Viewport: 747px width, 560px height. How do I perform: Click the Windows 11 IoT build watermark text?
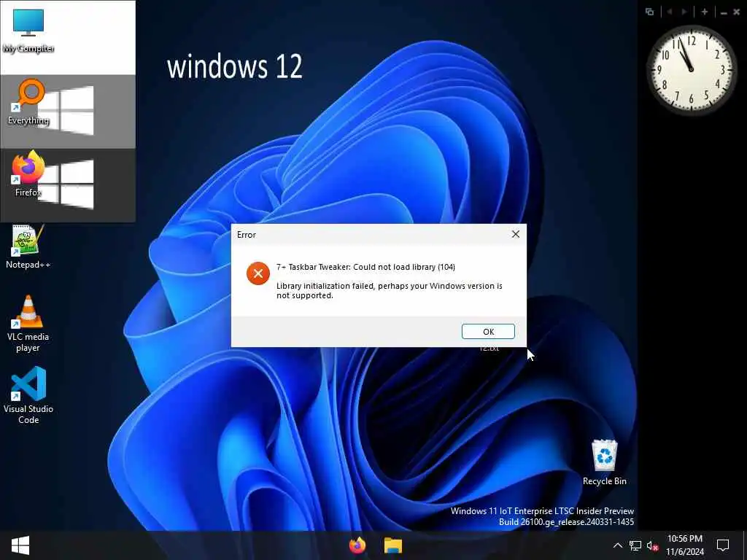[542, 516]
